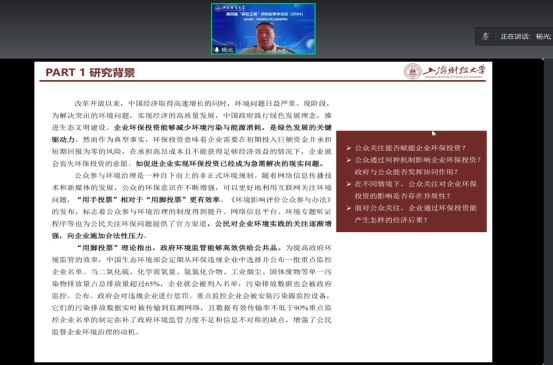Click the 上海财经大学 calligraphy logo text
The image size is (553, 365).
click(454, 71)
